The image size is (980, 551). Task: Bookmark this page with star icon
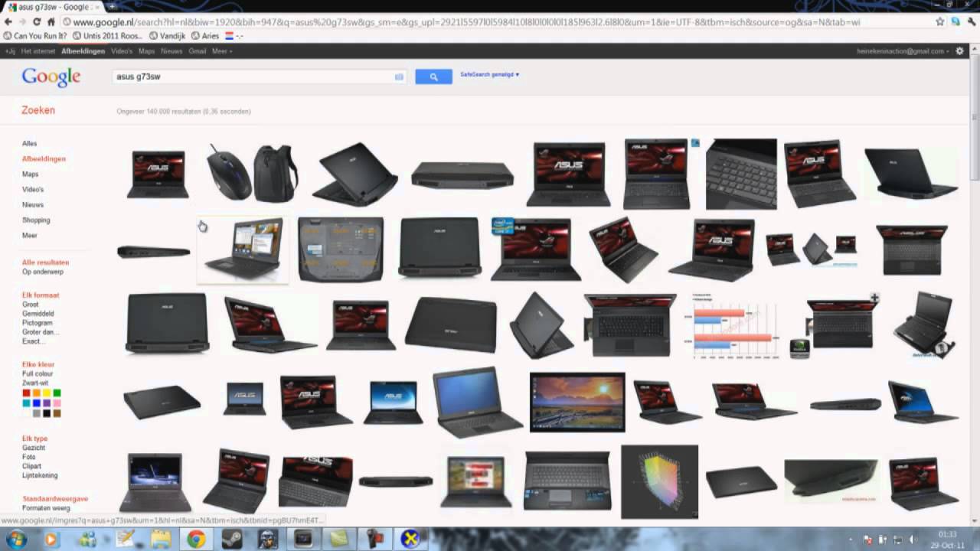pyautogui.click(x=940, y=22)
